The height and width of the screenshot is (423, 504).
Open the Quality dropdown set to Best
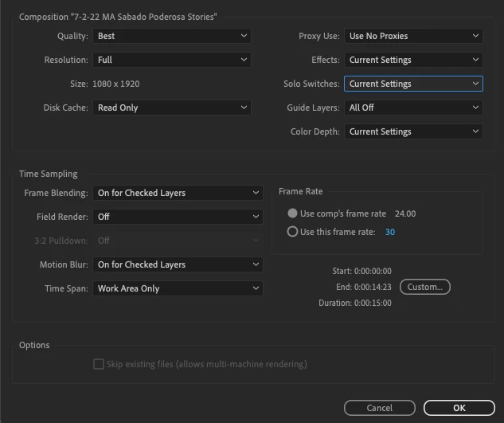172,36
